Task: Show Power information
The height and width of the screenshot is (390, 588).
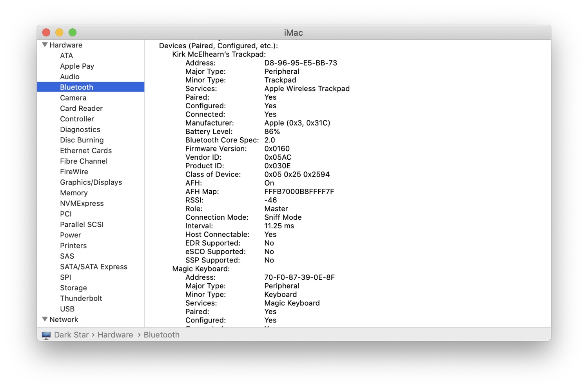Action: pos(71,235)
